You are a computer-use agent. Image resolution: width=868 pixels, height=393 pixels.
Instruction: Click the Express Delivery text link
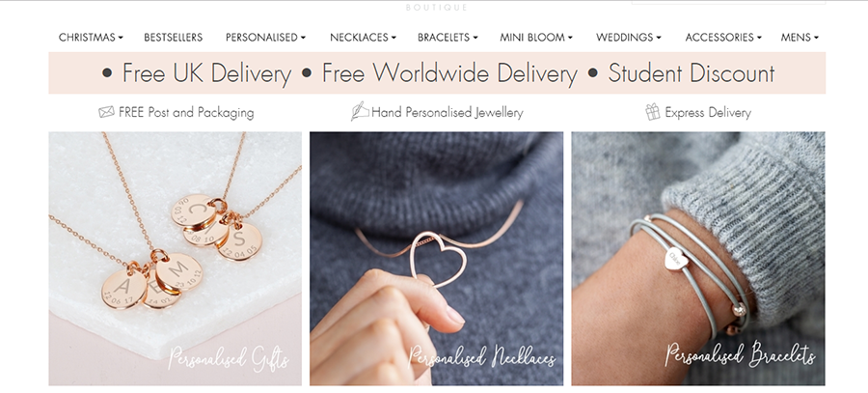(708, 113)
